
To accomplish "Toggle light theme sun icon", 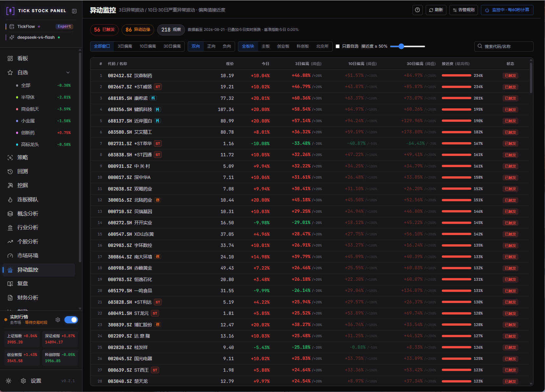I will coord(9,381).
